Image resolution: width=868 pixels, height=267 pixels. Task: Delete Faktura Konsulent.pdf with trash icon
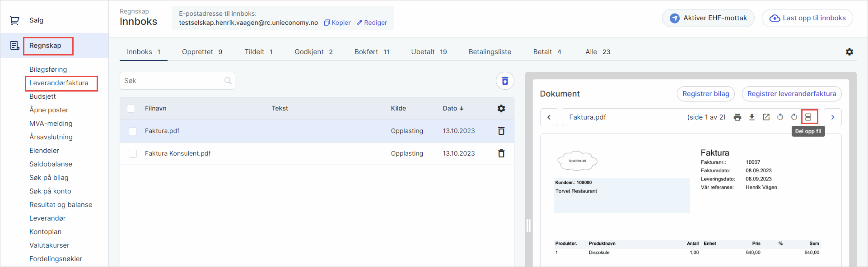point(501,153)
